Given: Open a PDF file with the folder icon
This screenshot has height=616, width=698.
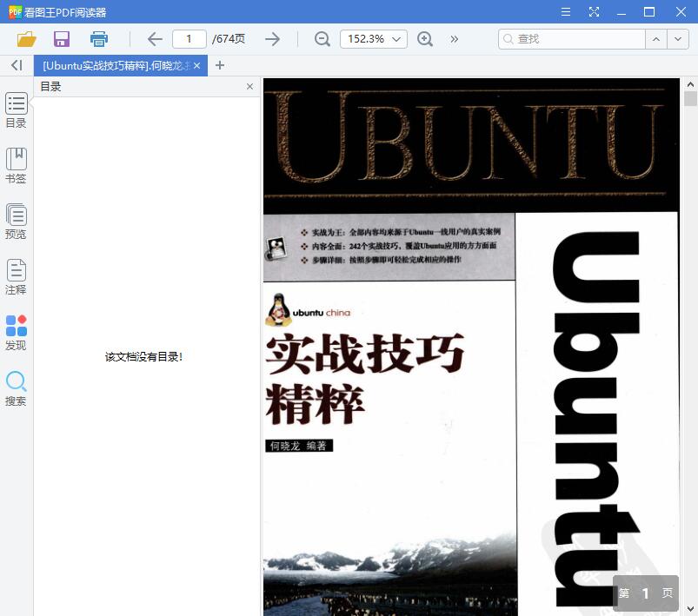Looking at the screenshot, I should click(26, 39).
